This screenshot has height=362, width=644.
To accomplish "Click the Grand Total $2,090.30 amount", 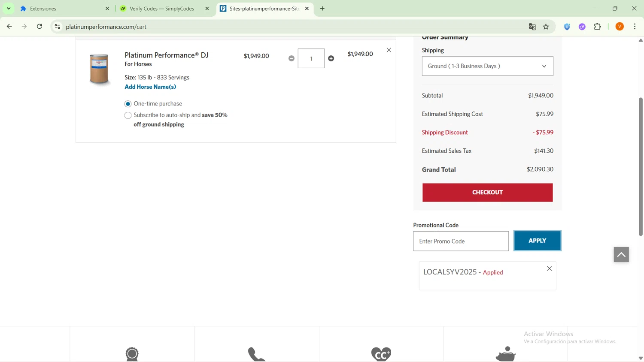I will 540,169.
